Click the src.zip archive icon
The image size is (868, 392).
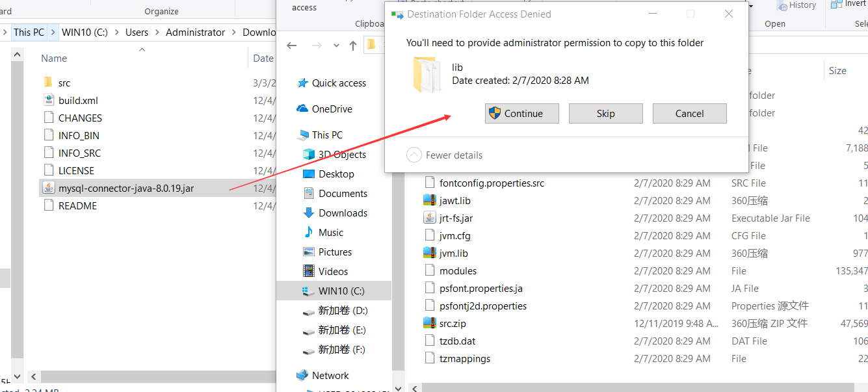pos(429,324)
